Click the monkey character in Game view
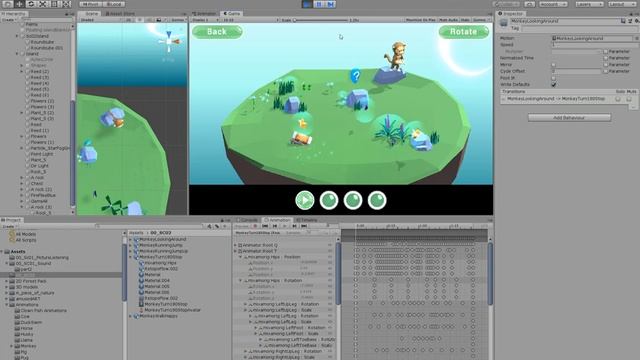The image size is (640, 360). (396, 55)
